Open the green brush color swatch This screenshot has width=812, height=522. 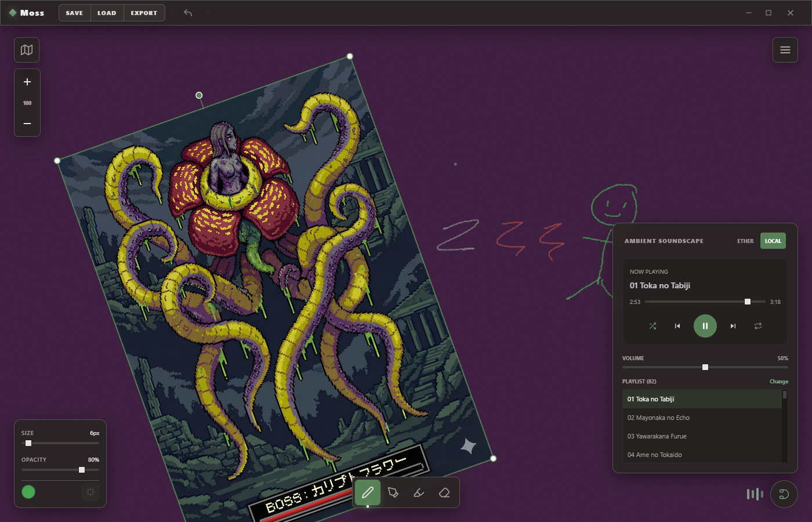(x=28, y=492)
